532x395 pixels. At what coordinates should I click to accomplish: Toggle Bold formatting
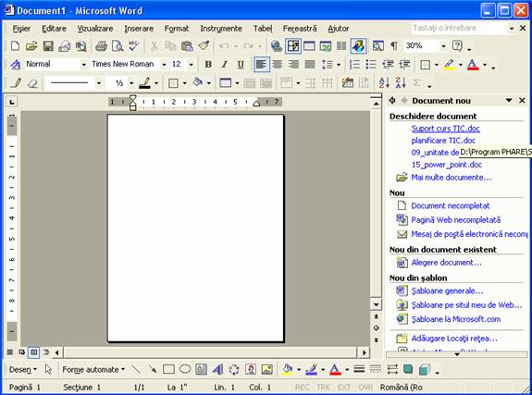tap(208, 65)
